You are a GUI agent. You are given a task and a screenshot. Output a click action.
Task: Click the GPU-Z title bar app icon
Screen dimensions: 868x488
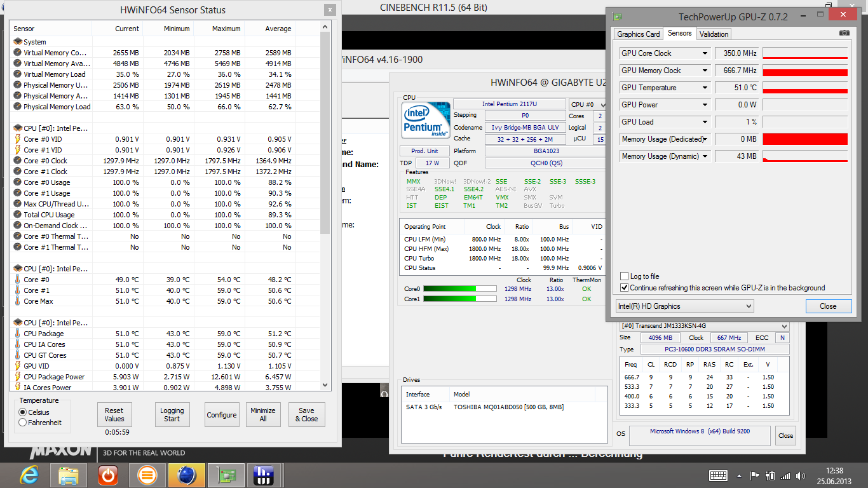click(x=617, y=17)
